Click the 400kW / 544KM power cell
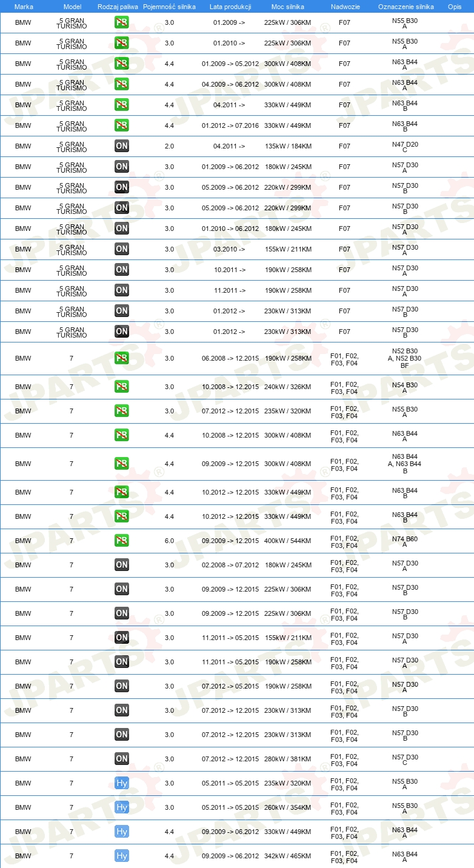The height and width of the screenshot is (868, 474). coord(288,541)
